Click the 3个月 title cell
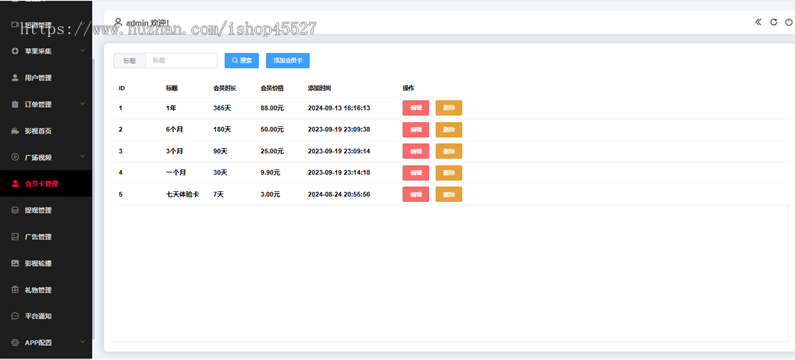The width and height of the screenshot is (795, 360). pyautogui.click(x=174, y=151)
